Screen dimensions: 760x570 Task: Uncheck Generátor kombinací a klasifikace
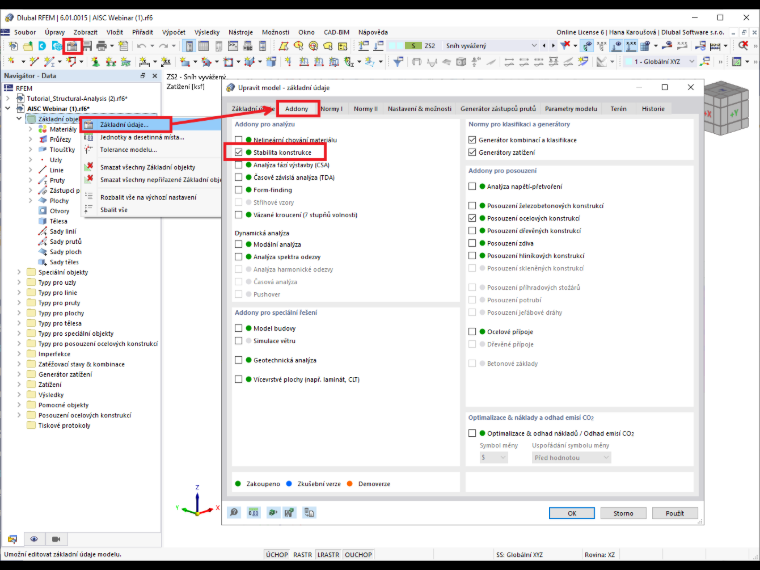point(472,140)
